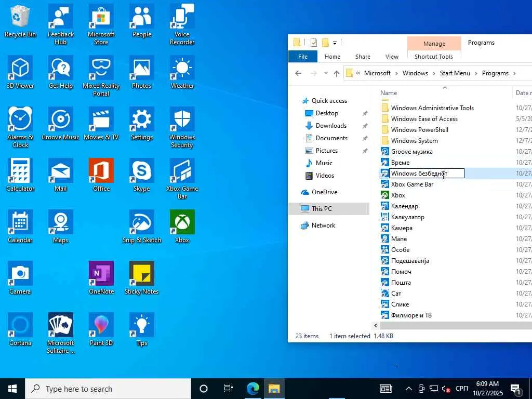Click the Windows Start button
Screen dimensions: 532x399
click(x=12, y=389)
